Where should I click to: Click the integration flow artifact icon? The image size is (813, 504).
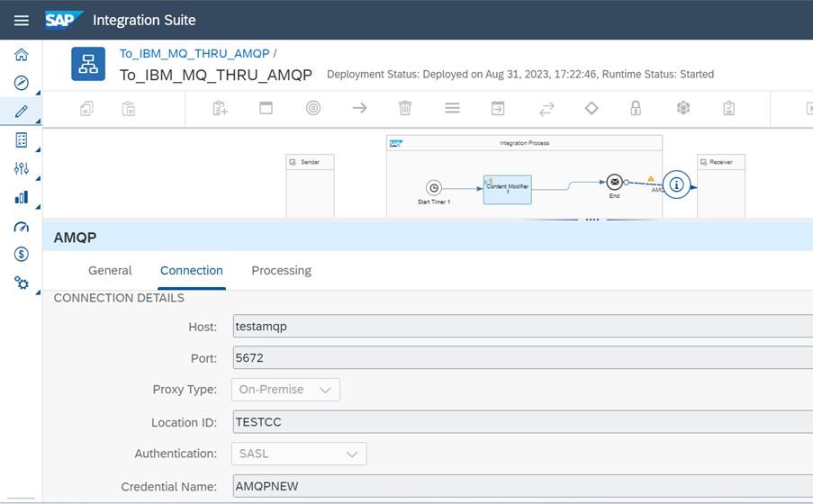(88, 64)
